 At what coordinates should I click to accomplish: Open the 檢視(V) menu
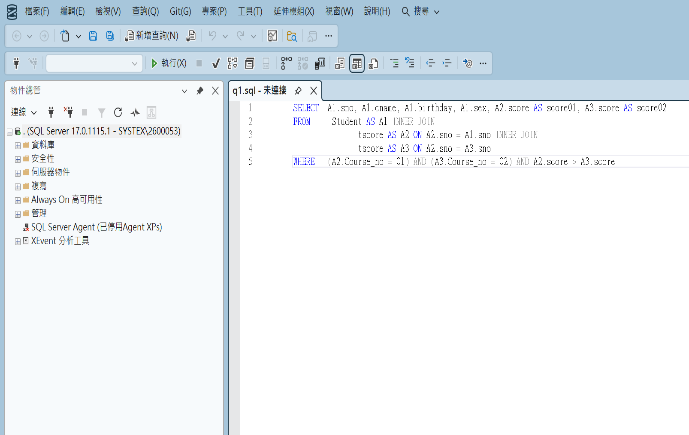(x=108, y=11)
